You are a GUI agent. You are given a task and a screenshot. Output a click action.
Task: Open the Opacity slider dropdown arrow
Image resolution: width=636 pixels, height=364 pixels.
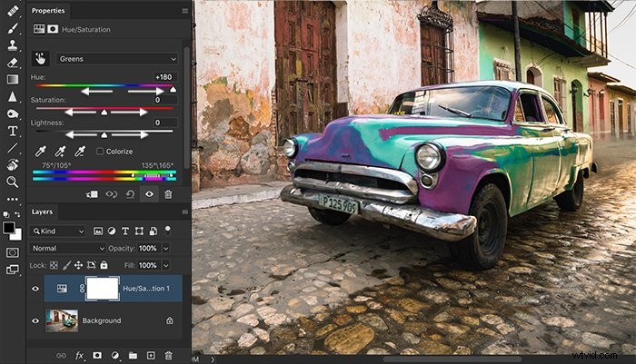tap(166, 248)
